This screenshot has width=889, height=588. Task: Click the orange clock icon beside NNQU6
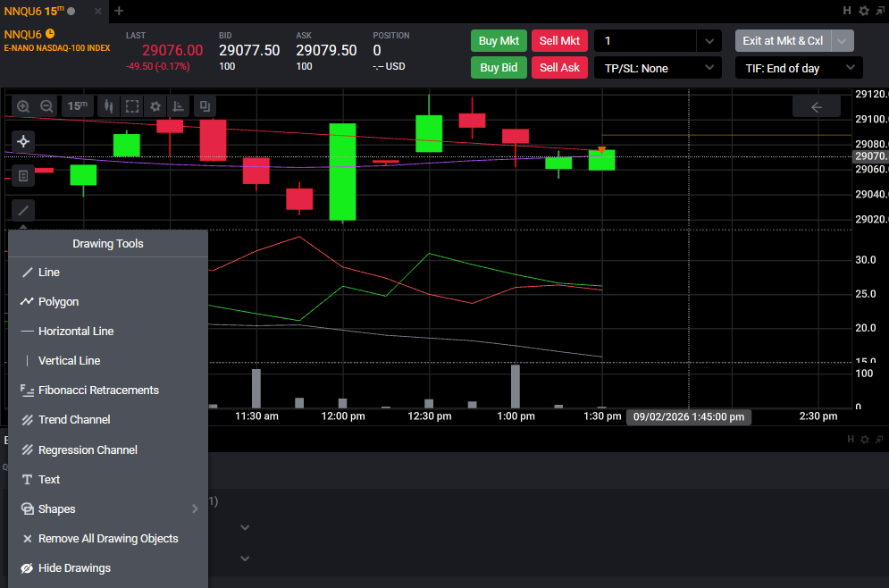pos(50,33)
